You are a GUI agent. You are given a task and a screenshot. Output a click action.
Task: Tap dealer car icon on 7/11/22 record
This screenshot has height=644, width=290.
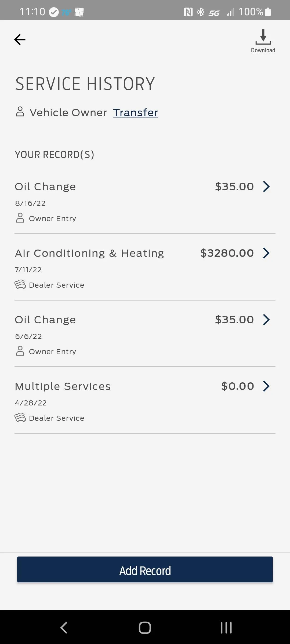coord(20,284)
